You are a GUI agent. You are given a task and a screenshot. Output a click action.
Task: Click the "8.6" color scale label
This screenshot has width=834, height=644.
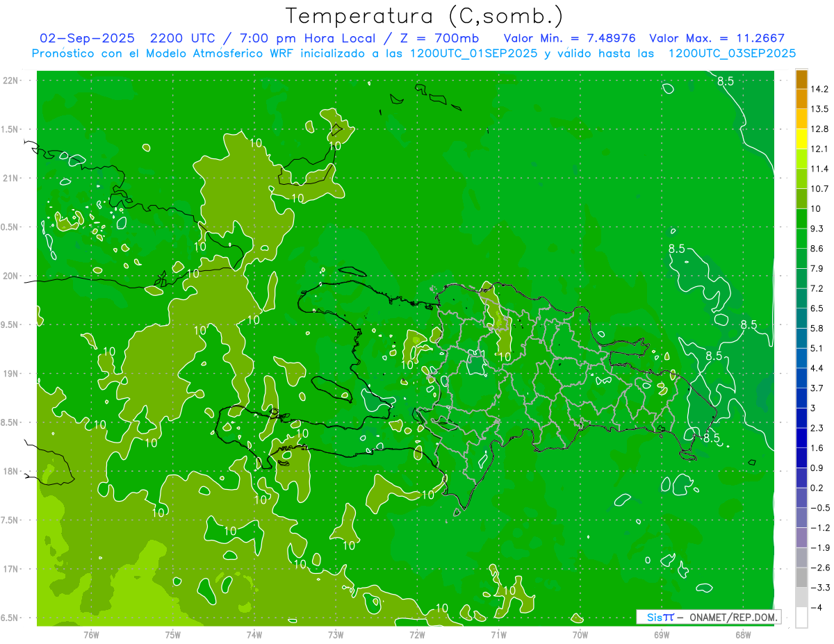(817, 249)
